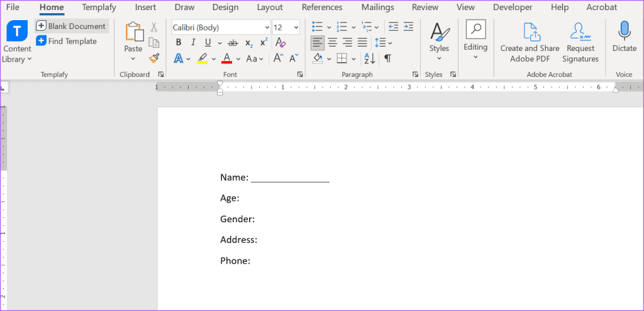Screen dimensions: 644x311
Task: Click the Sort A-to-Z icon
Action: 370,59
